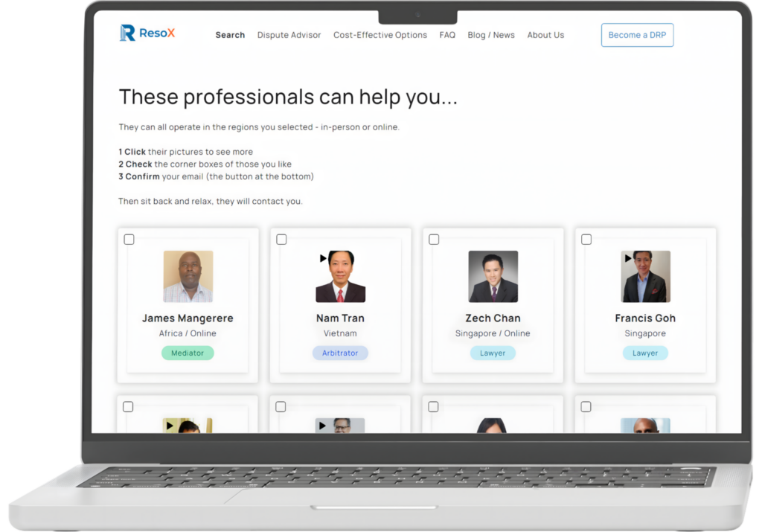Image resolution: width=762 pixels, height=532 pixels.
Task: Play Francis Goh's profile video
Action: (629, 258)
